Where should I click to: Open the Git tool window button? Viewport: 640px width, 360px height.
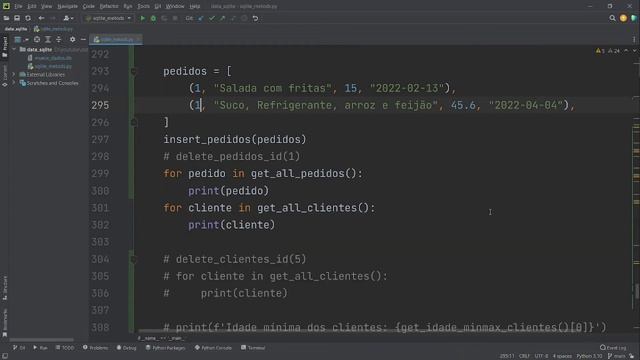(x=19, y=348)
